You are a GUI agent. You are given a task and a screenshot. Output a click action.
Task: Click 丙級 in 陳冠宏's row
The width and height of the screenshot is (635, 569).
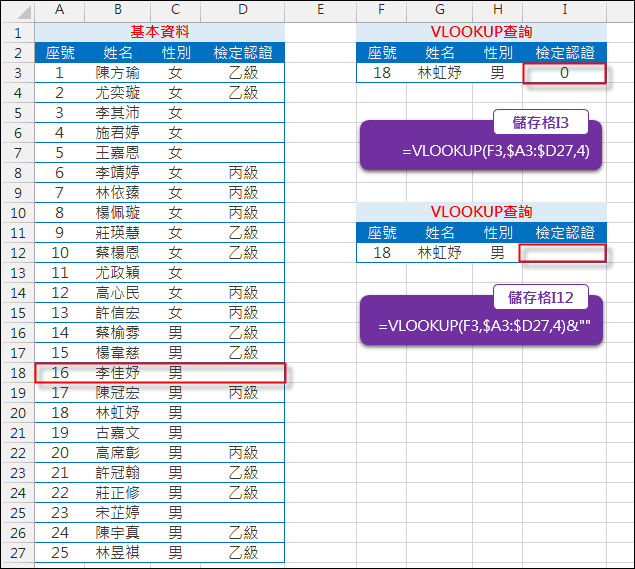pos(243,393)
